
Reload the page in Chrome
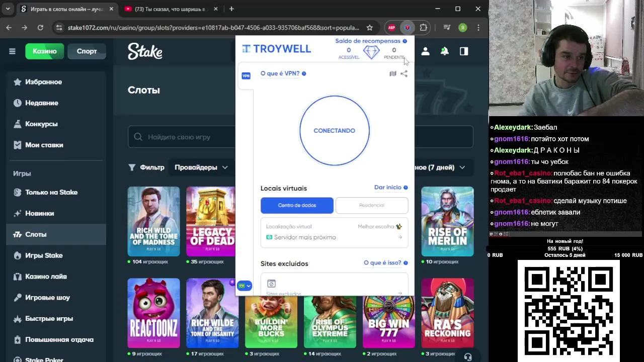(40, 28)
